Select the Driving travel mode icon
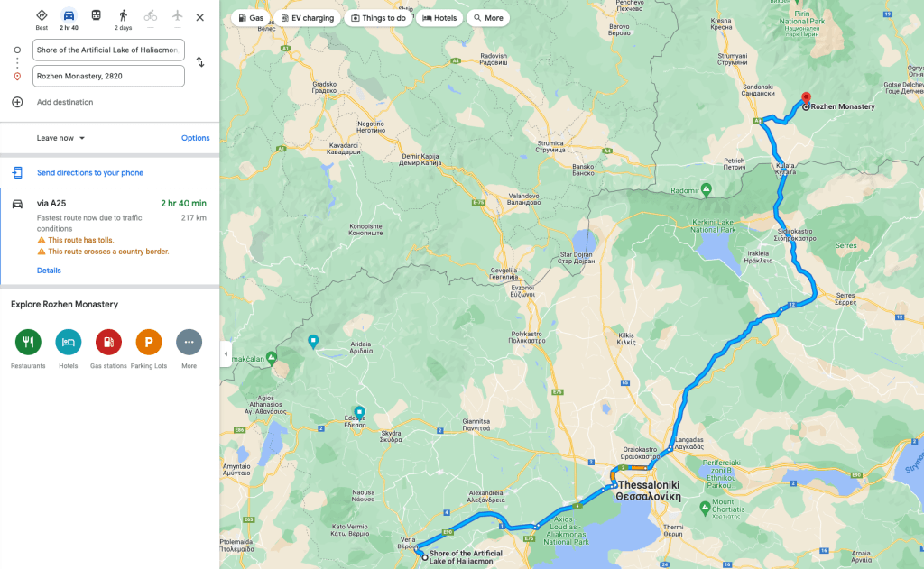The height and width of the screenshot is (569, 924). tap(69, 16)
